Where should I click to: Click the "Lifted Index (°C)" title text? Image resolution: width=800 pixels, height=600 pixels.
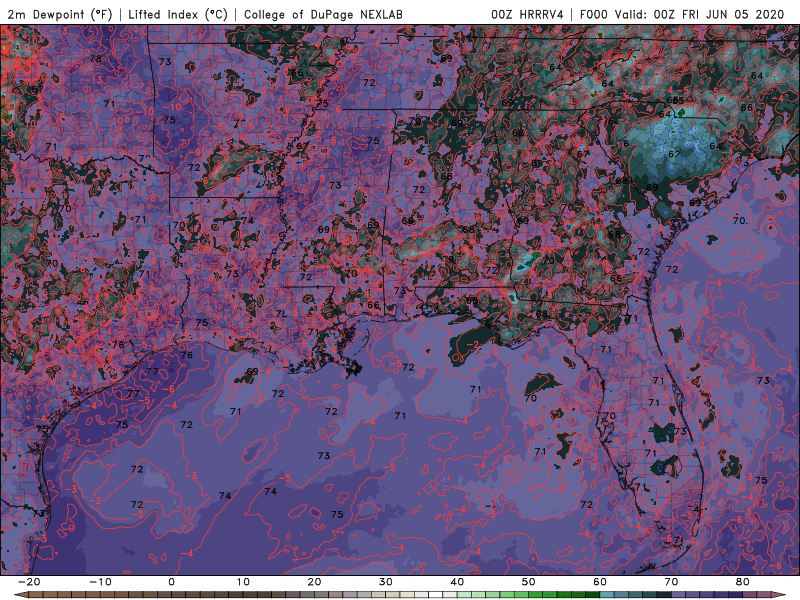(x=178, y=14)
